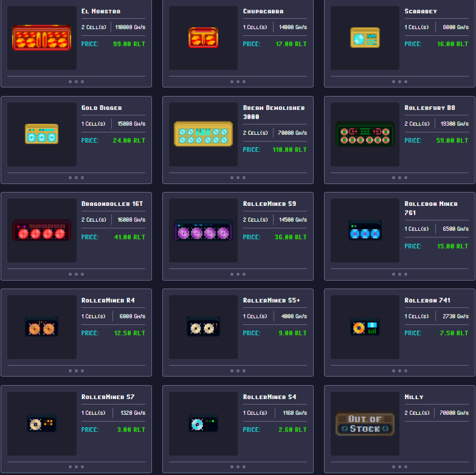Show more options for Rolleron Miner 761
Screen dimensions: 476x475
tap(399, 274)
